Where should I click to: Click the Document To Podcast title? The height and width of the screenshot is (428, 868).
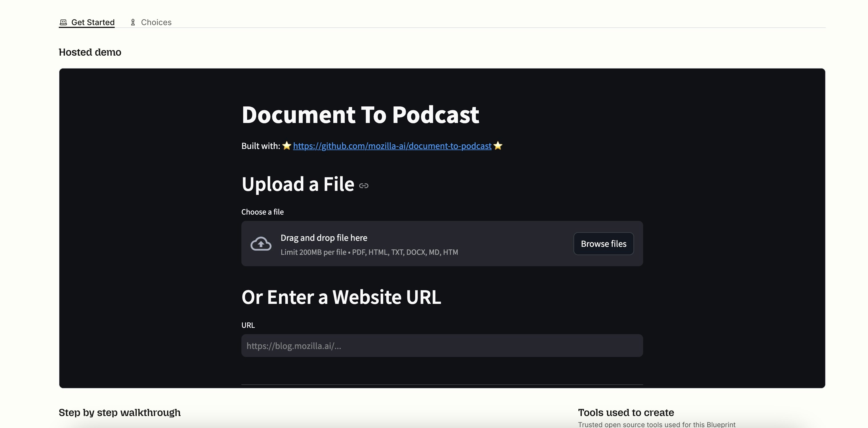pos(360,115)
